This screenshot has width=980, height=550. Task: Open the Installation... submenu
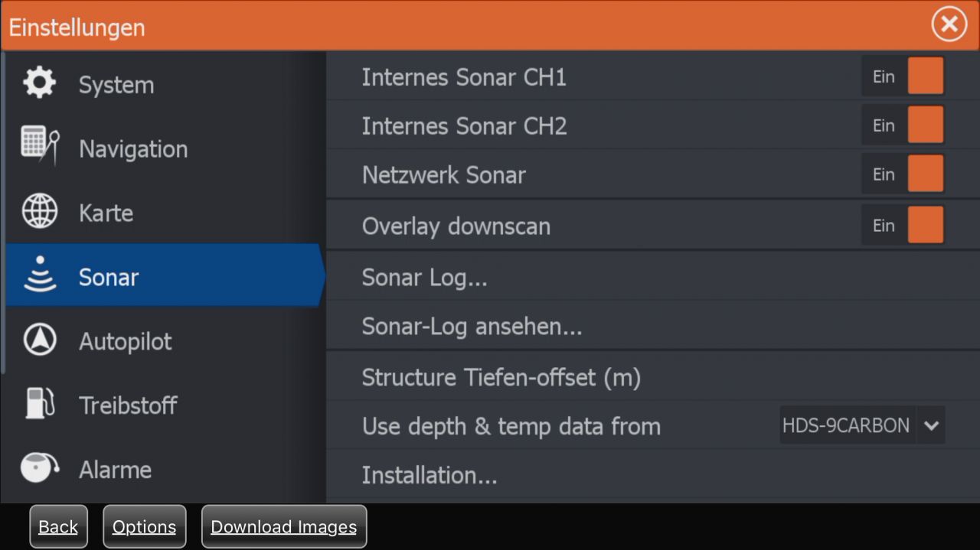tap(430, 475)
